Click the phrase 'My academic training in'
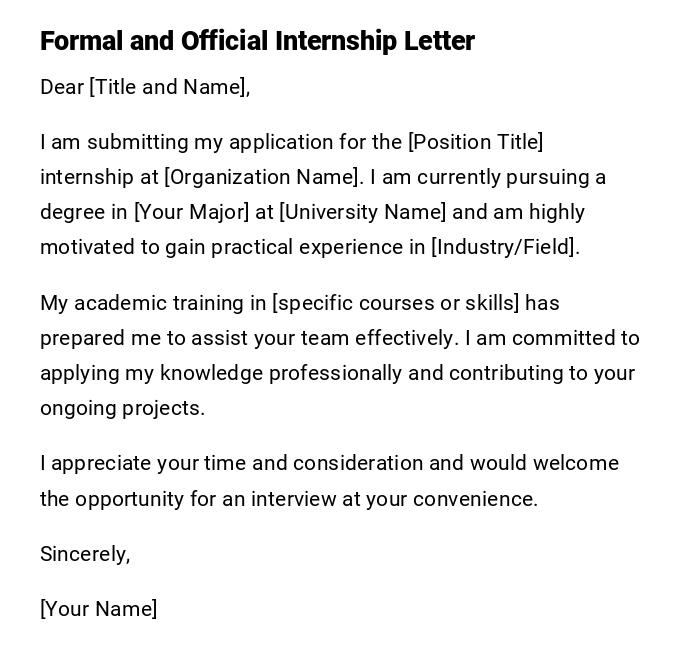This screenshot has height=671, width=700. click(x=152, y=303)
